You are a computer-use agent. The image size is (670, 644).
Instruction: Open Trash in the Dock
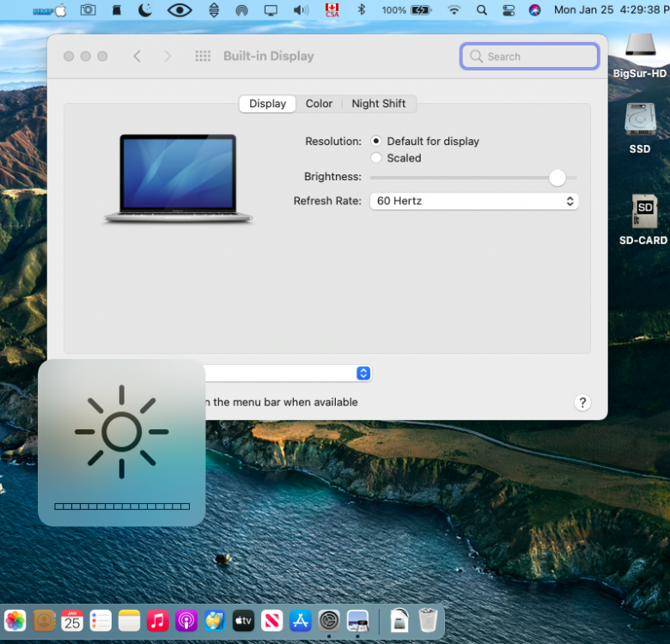[x=428, y=621]
